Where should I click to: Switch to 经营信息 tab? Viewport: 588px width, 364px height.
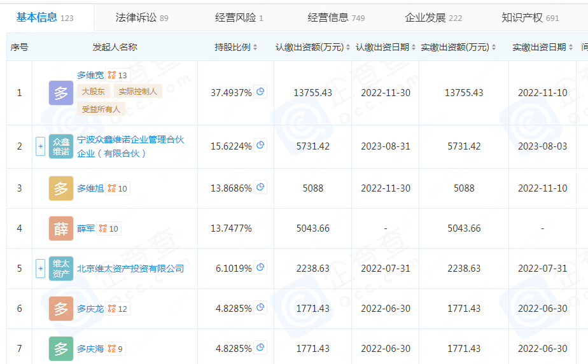[x=336, y=18]
